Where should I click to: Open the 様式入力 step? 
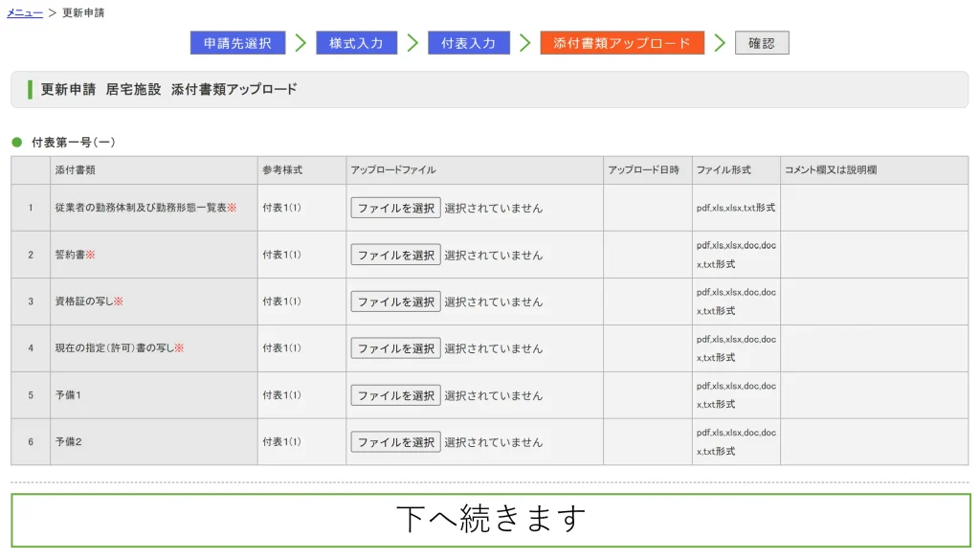[356, 42]
